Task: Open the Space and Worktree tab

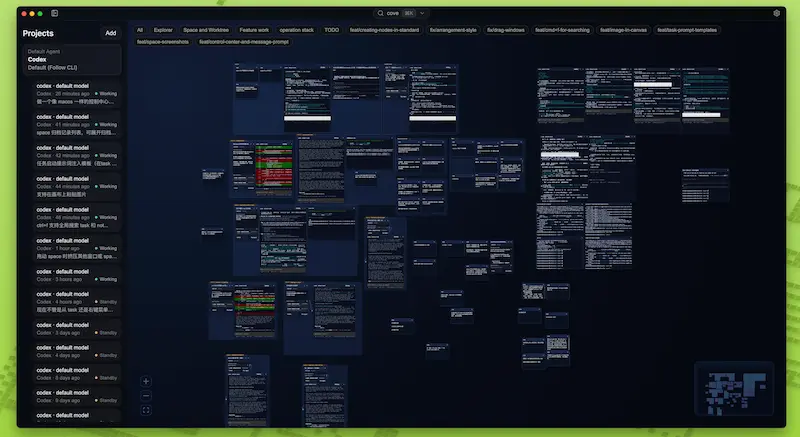Action: [206, 30]
